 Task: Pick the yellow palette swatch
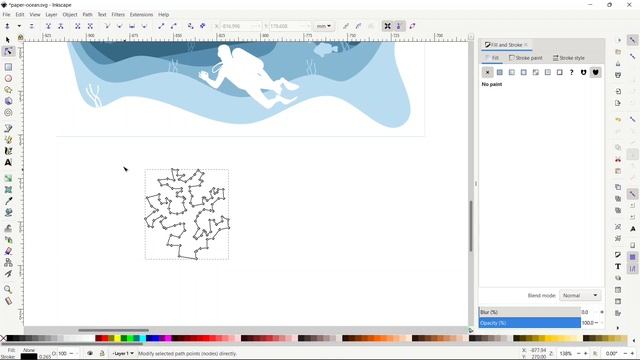coord(118,338)
